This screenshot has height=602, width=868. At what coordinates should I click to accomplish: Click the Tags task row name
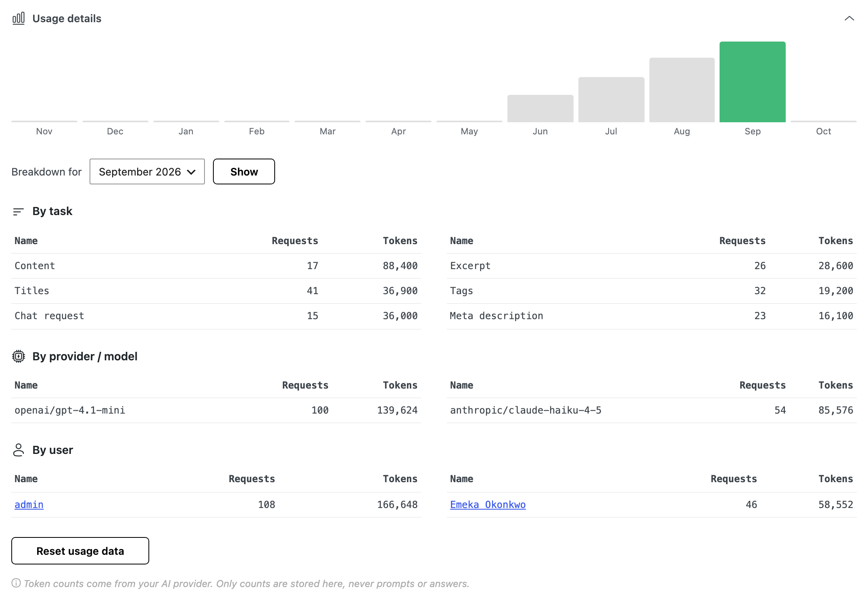[461, 291]
